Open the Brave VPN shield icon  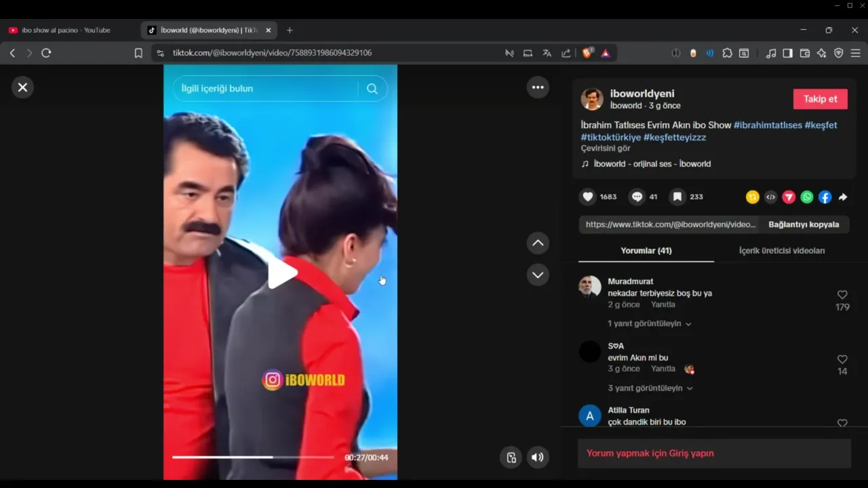click(839, 53)
